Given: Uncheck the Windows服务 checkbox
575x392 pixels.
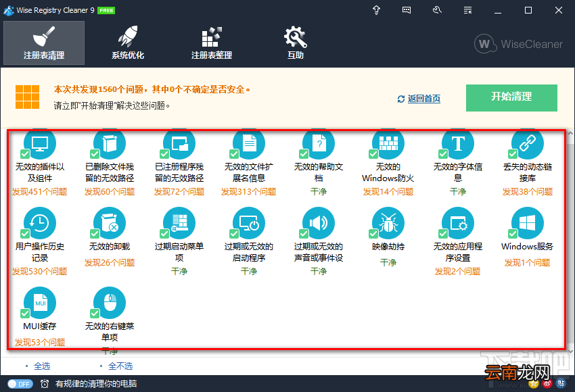Looking at the screenshot, I should [x=513, y=233].
